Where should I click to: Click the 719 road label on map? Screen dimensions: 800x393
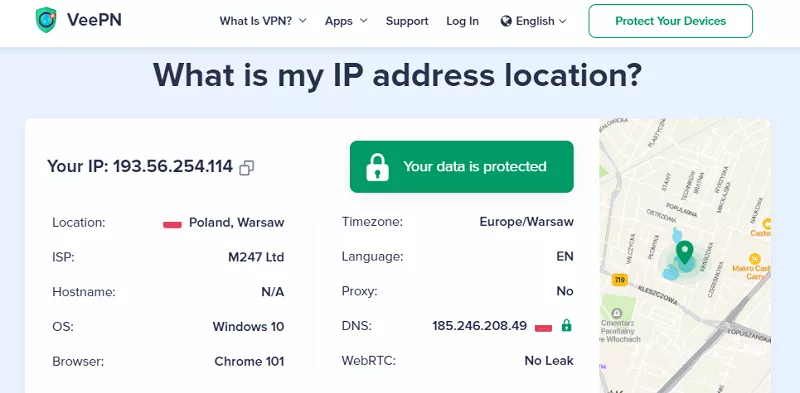[x=619, y=280]
